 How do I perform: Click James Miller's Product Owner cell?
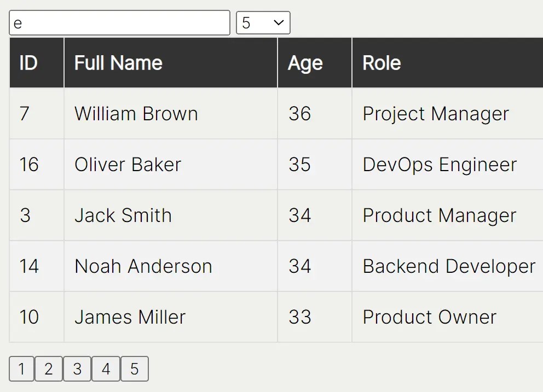429,317
